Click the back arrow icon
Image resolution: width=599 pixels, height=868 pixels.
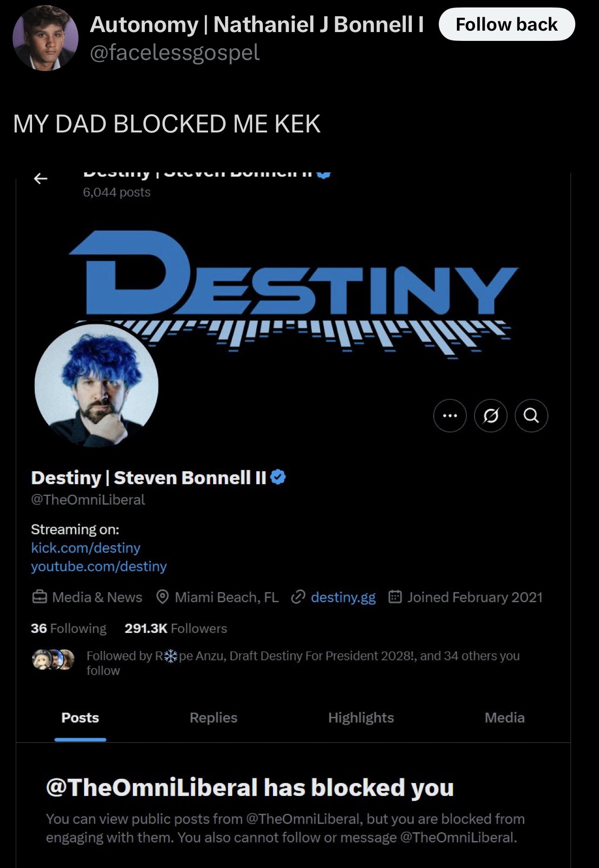coord(41,178)
